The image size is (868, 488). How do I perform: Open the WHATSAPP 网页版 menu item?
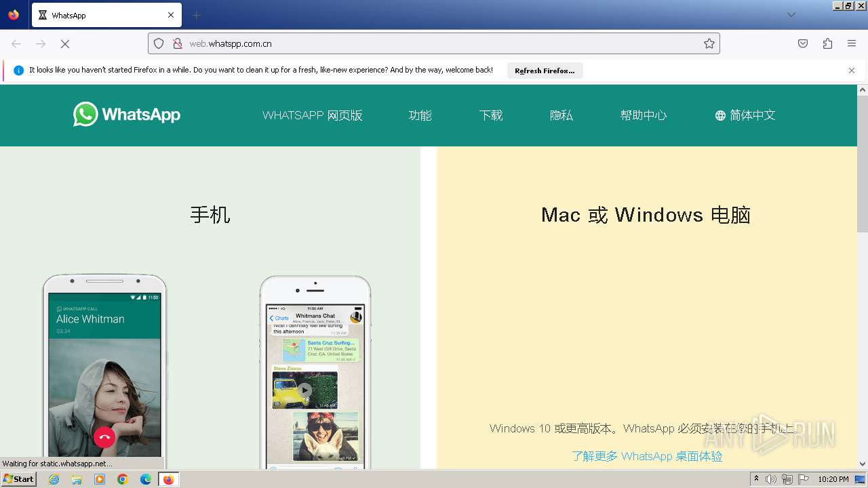point(313,115)
